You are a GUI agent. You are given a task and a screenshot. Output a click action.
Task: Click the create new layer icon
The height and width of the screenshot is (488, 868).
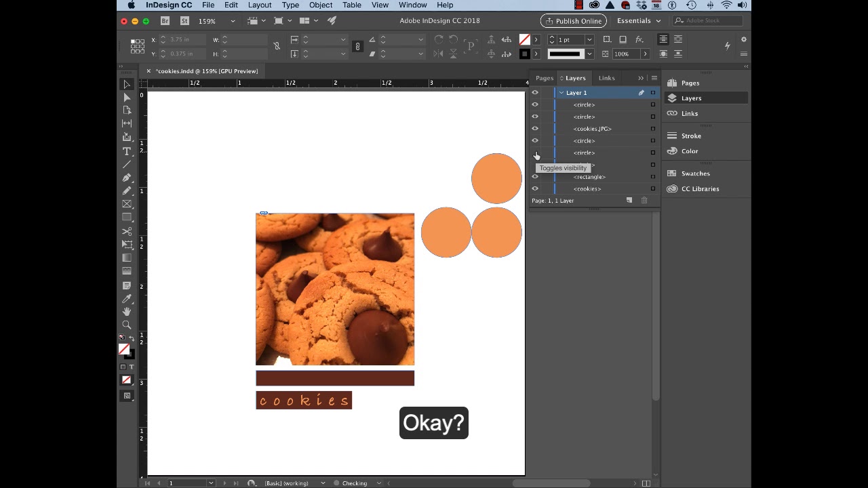[x=629, y=201]
